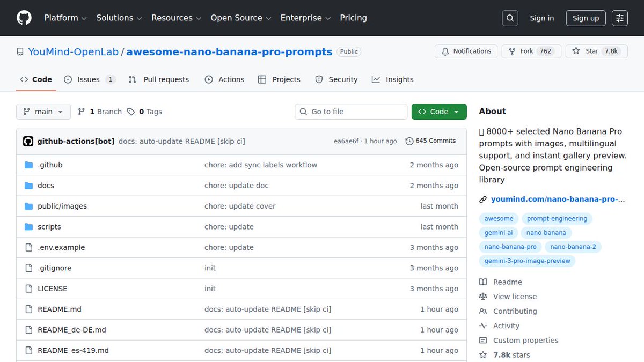This screenshot has height=362, width=644.
Task: Click the LICENSE file icon
Action: click(x=29, y=289)
